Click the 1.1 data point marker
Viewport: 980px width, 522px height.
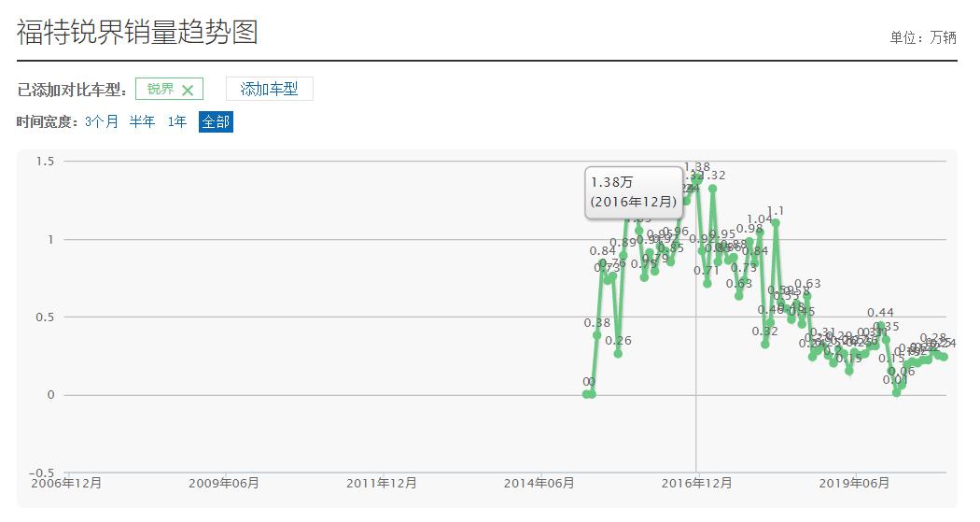coord(776,222)
